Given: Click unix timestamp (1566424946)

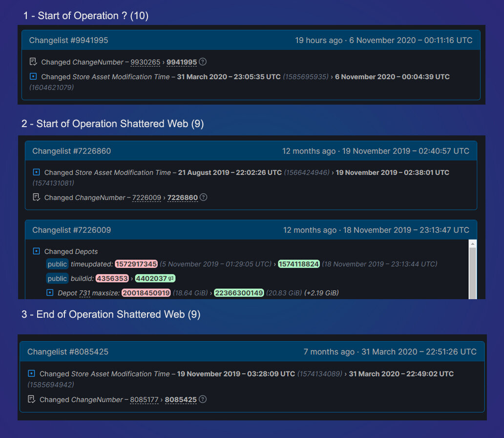Looking at the screenshot, I should (x=307, y=173).
